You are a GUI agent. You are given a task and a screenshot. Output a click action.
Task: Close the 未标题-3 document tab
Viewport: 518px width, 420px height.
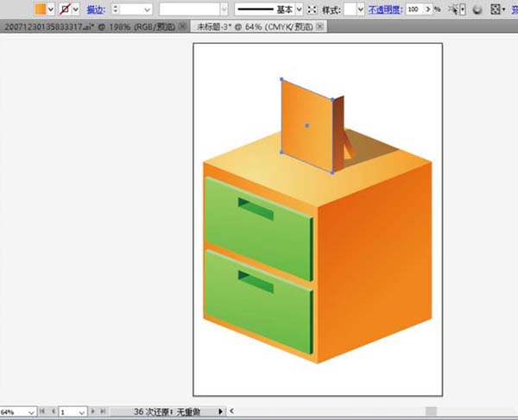(319, 27)
